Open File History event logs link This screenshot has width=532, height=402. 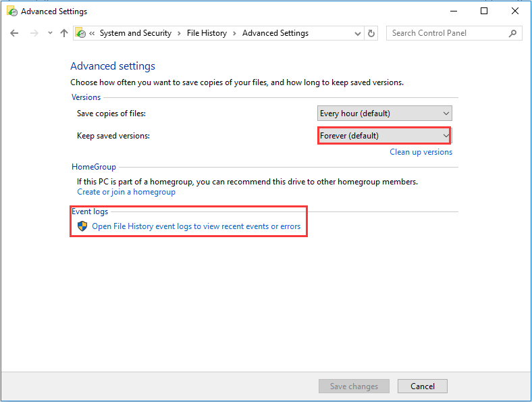click(196, 226)
